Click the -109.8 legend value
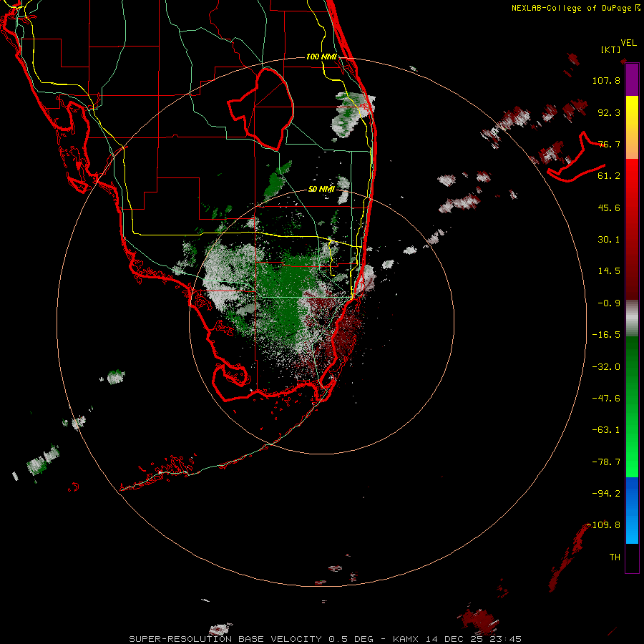This screenshot has width=644, height=644. [603, 525]
